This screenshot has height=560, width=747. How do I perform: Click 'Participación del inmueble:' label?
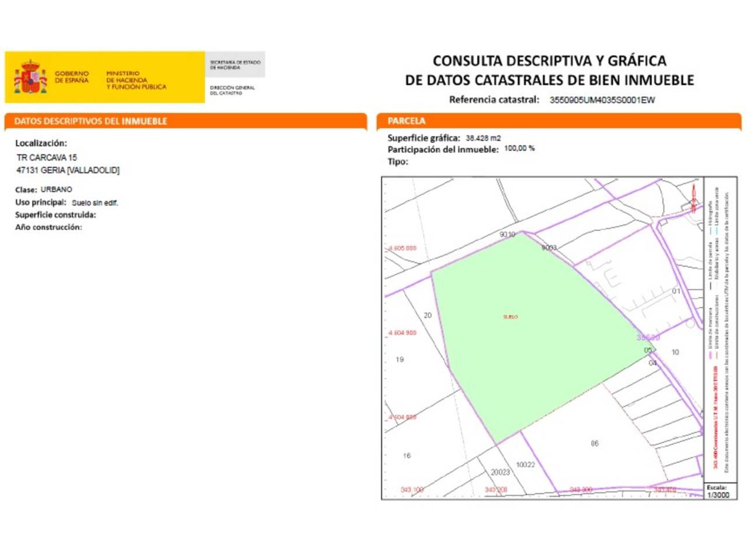coord(443,150)
